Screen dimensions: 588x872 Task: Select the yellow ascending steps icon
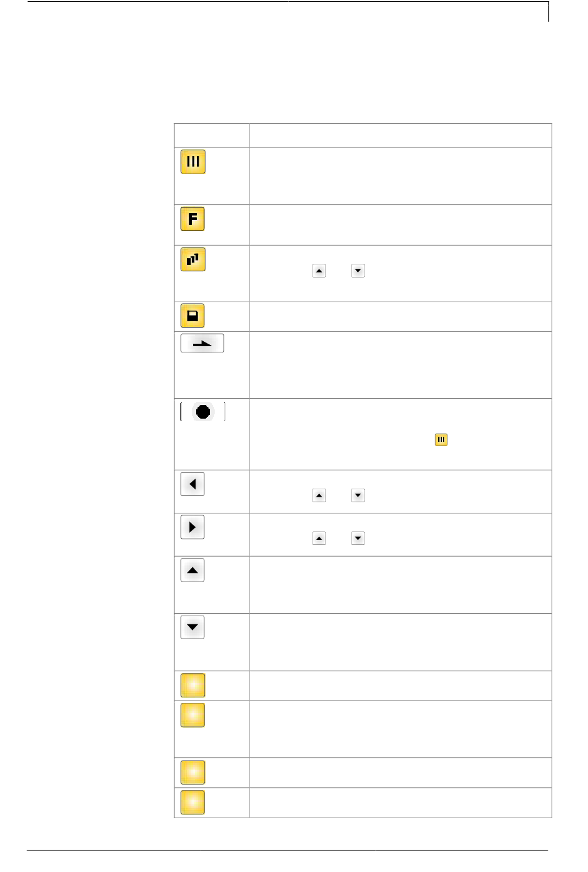(x=192, y=259)
